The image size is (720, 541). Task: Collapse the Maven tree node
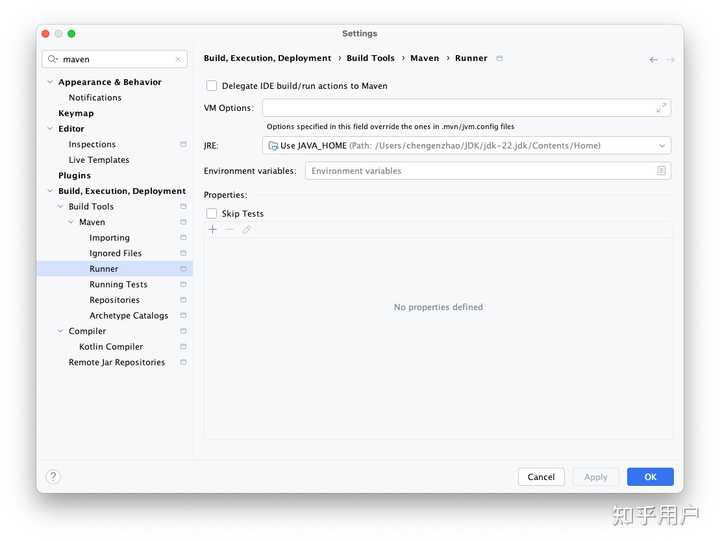point(71,222)
